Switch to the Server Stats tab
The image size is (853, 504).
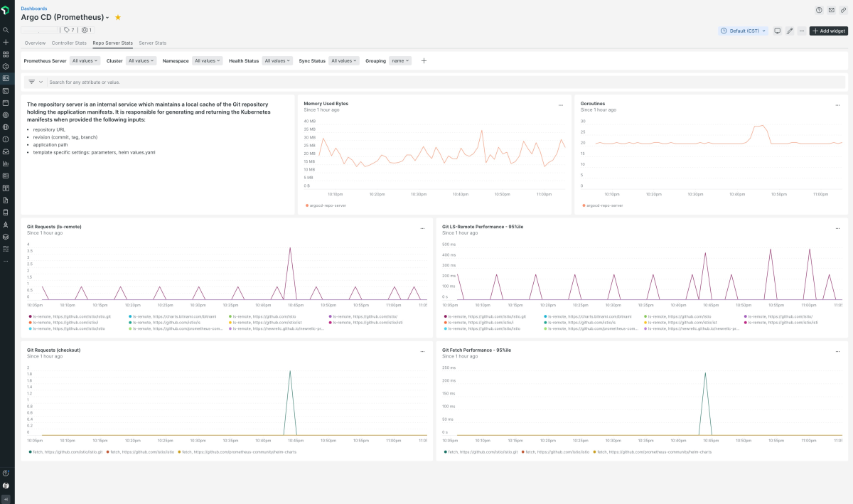click(x=152, y=43)
